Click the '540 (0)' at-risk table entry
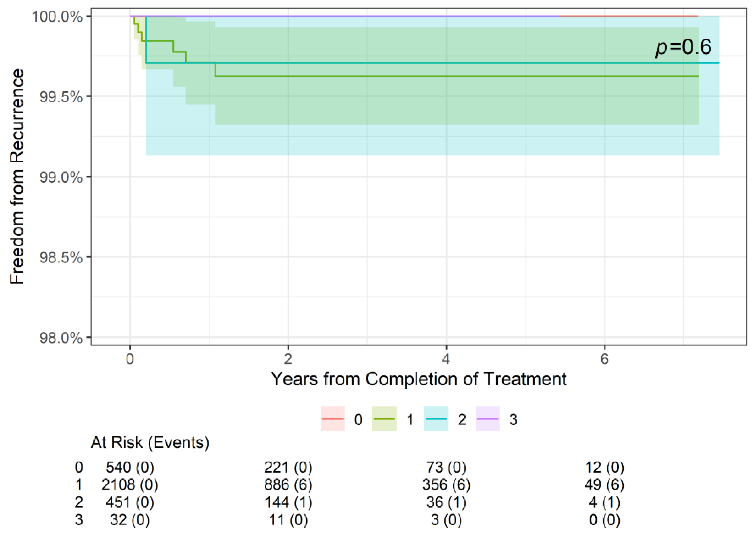 point(130,467)
